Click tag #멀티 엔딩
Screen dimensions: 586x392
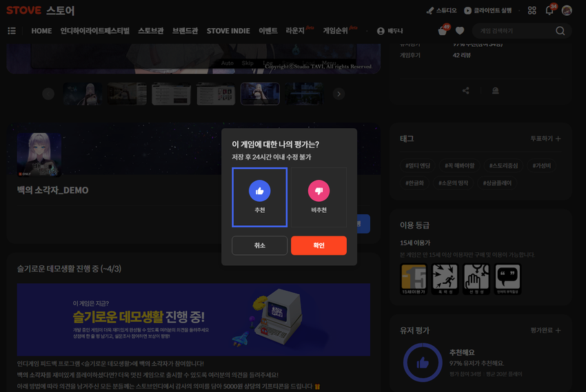418,165
